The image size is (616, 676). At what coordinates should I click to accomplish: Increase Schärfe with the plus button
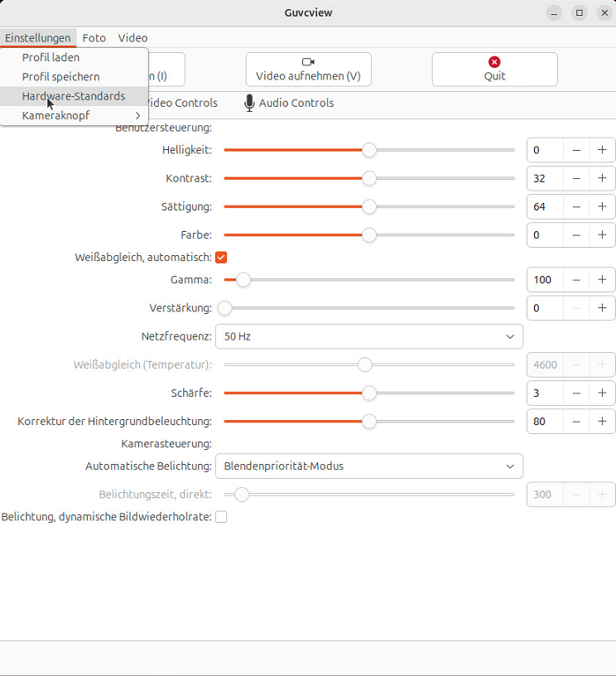(x=602, y=394)
